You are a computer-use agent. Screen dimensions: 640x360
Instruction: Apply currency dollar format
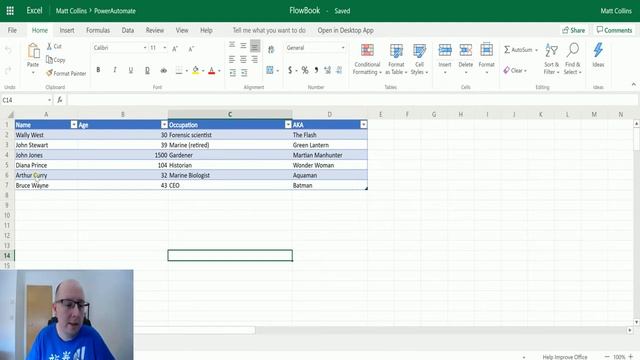290,70
